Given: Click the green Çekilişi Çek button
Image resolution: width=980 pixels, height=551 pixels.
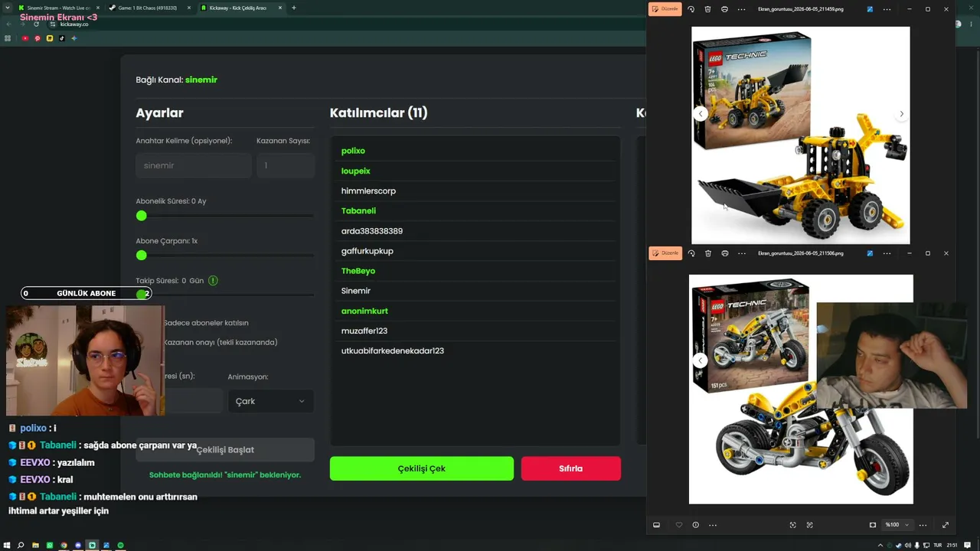Looking at the screenshot, I should [x=421, y=468].
